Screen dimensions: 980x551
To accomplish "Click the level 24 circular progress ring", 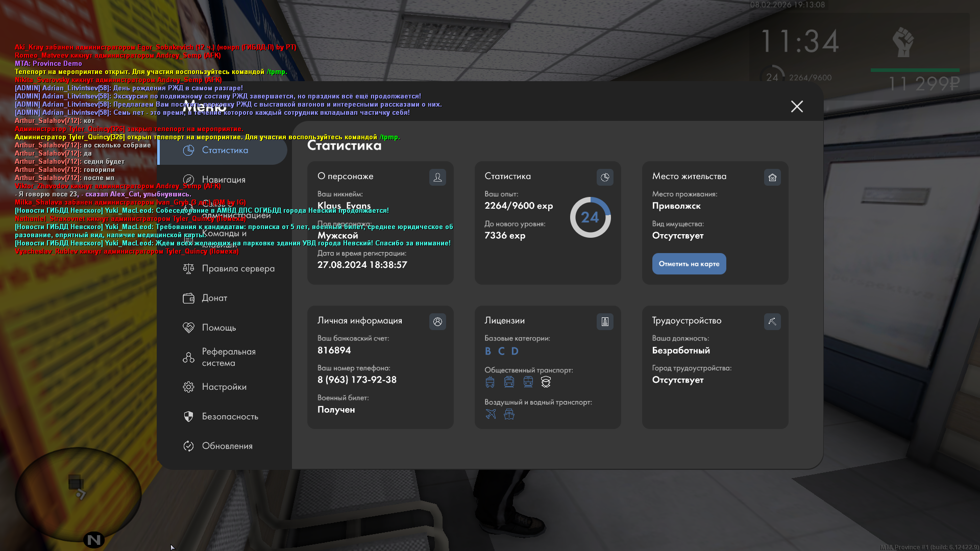I will 590,217.
